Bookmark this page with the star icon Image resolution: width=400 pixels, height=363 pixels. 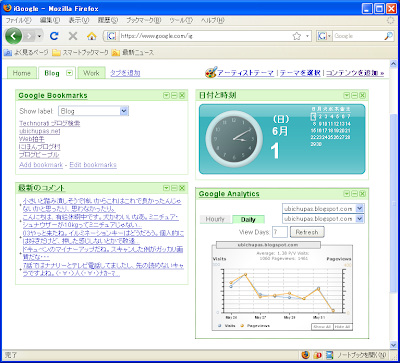pos(297,36)
